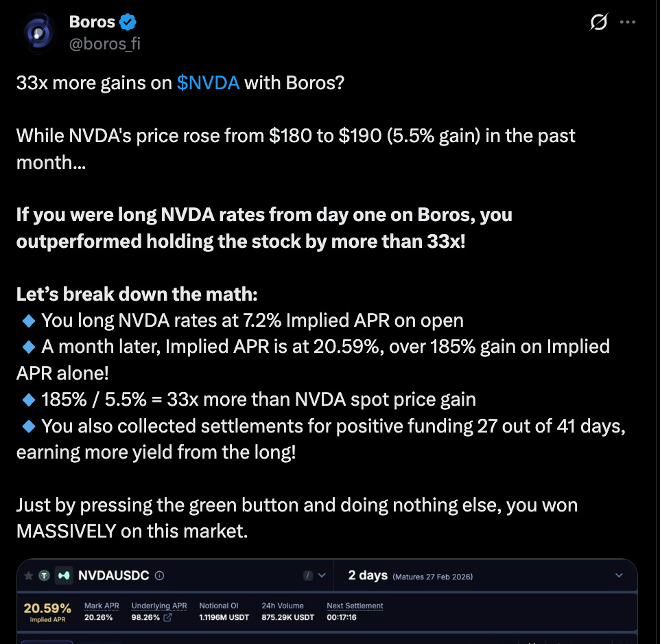Favorite NVDAUSDC with the star icon
660x644 pixels.
tap(29, 575)
